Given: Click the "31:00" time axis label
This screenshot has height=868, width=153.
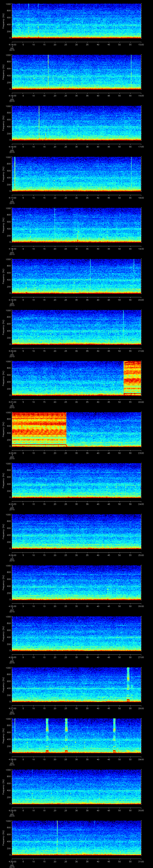Looking at the screenshot, I should (141, 862).
